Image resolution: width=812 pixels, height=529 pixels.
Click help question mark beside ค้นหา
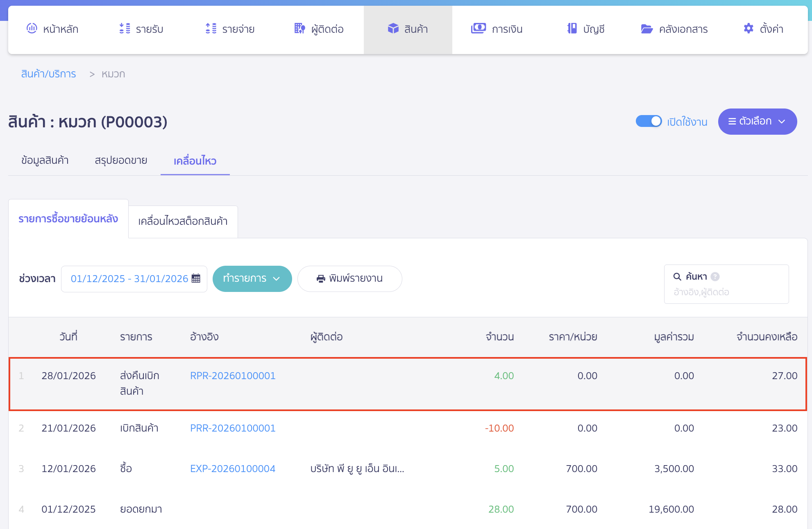[x=715, y=277]
